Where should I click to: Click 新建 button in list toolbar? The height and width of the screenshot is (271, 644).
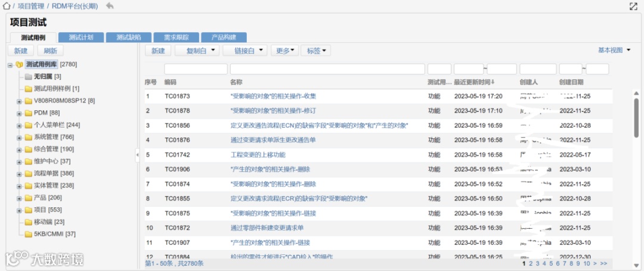tap(158, 51)
